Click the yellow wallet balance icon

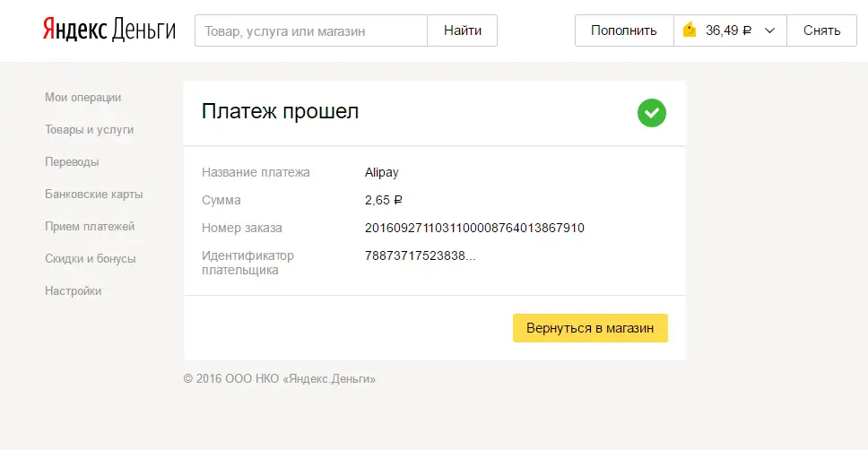(690, 30)
